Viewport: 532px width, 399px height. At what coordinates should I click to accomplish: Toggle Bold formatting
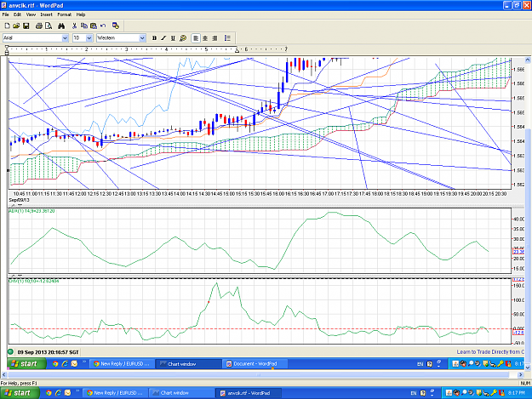click(x=154, y=38)
